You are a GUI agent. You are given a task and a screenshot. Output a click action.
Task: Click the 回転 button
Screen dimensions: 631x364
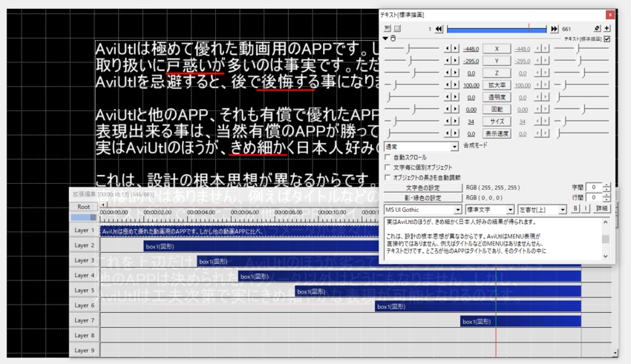tap(497, 109)
